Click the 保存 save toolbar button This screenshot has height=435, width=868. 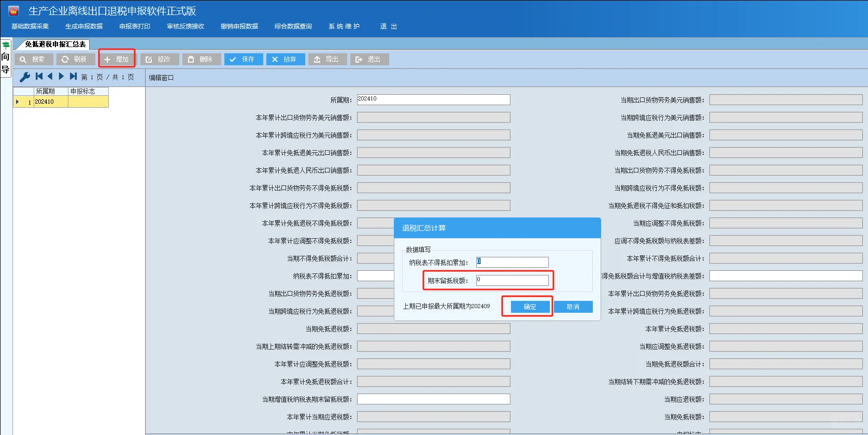tap(244, 60)
